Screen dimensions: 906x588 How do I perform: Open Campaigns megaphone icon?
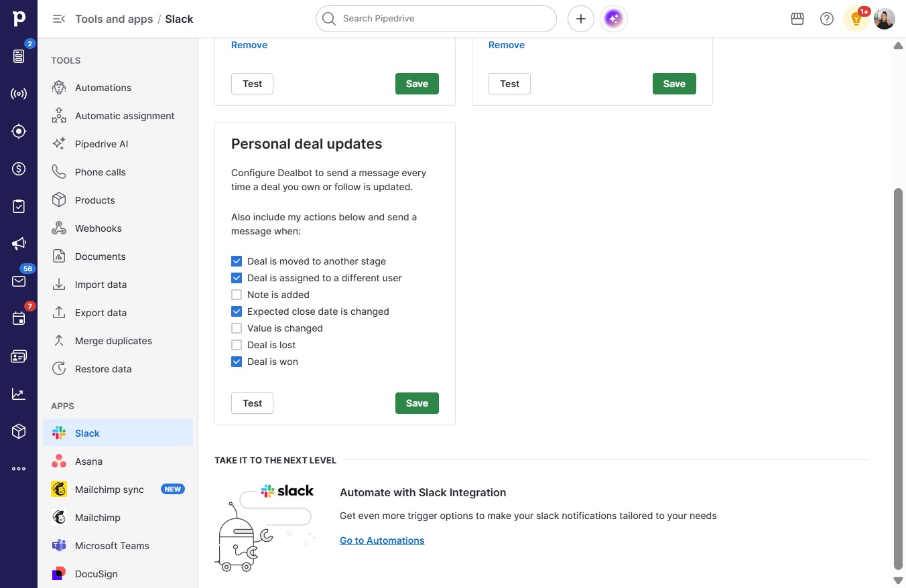point(19,244)
